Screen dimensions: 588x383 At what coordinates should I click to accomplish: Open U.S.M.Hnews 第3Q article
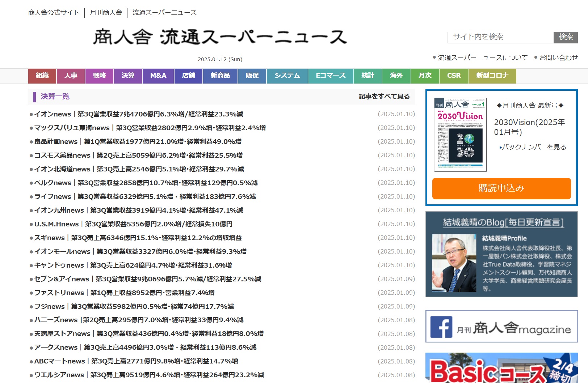(133, 224)
